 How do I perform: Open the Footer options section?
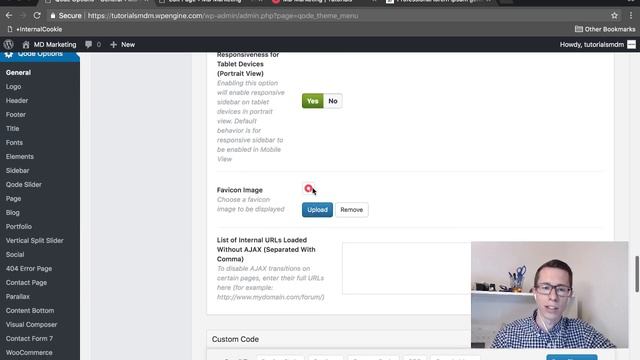16,114
